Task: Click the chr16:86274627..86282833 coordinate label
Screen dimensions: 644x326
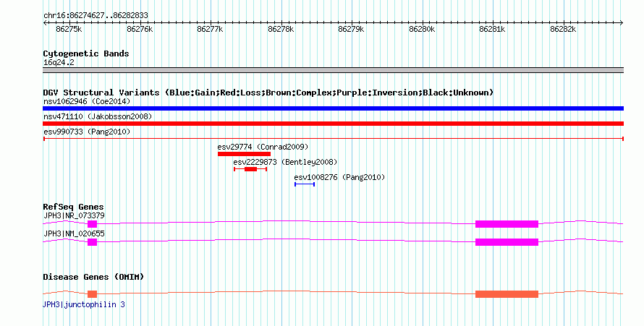Action: [96, 16]
